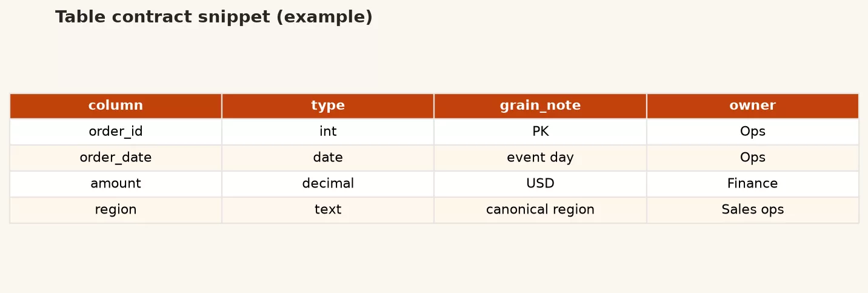Image resolution: width=868 pixels, height=293 pixels.
Task: Select the 'Sales ops' owner cell
Action: click(753, 210)
